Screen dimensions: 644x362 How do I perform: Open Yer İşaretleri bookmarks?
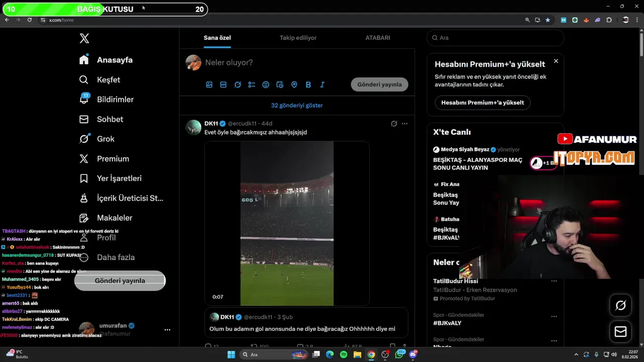coord(111,178)
